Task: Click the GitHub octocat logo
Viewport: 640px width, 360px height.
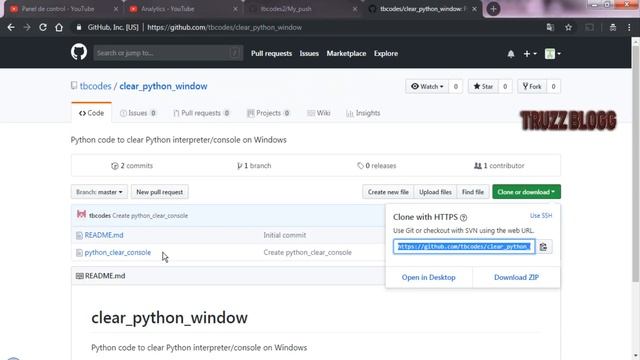Action: (x=79, y=53)
